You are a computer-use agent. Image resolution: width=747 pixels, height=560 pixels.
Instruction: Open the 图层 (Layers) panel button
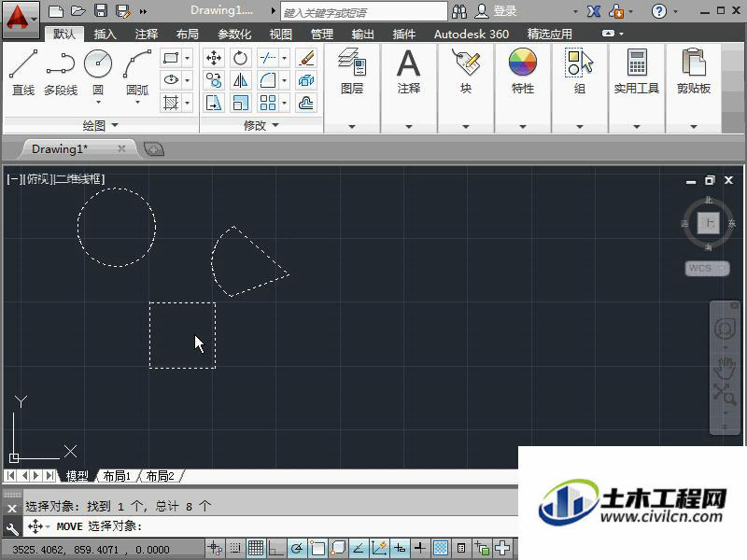coord(352,72)
